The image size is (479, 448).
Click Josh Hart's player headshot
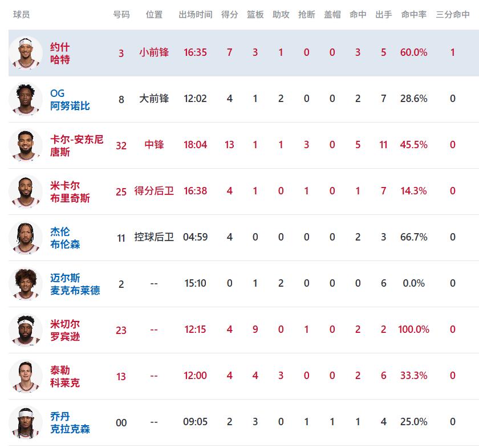click(26, 53)
